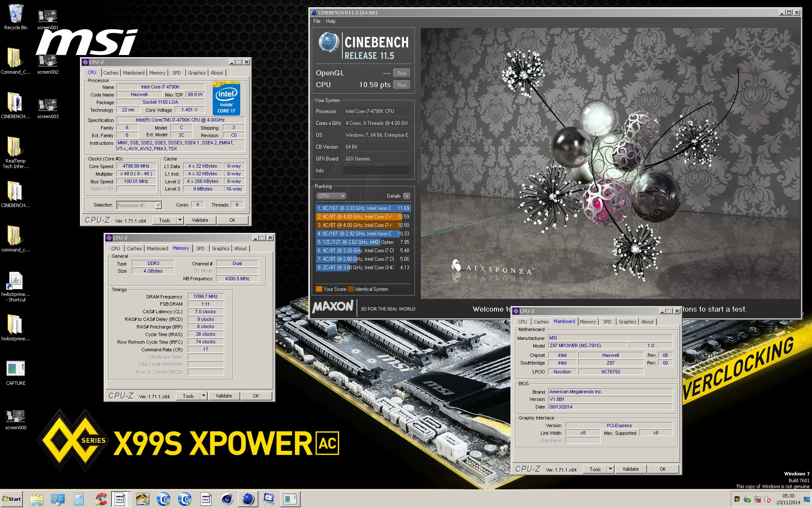This screenshot has height=508, width=812.
Task: Click the muted volume tray icon
Action: click(768, 500)
